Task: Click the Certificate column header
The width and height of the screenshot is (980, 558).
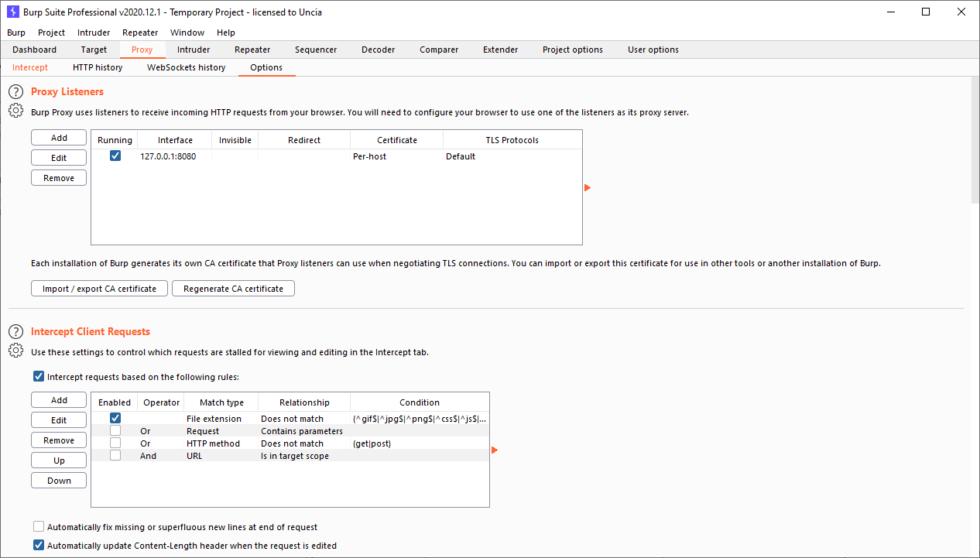Action: (397, 140)
